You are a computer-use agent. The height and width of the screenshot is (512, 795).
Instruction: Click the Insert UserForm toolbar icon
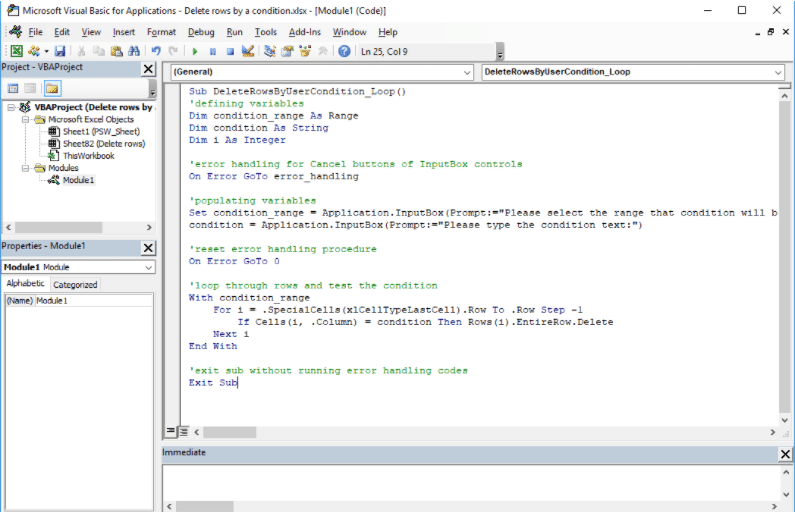point(33,51)
